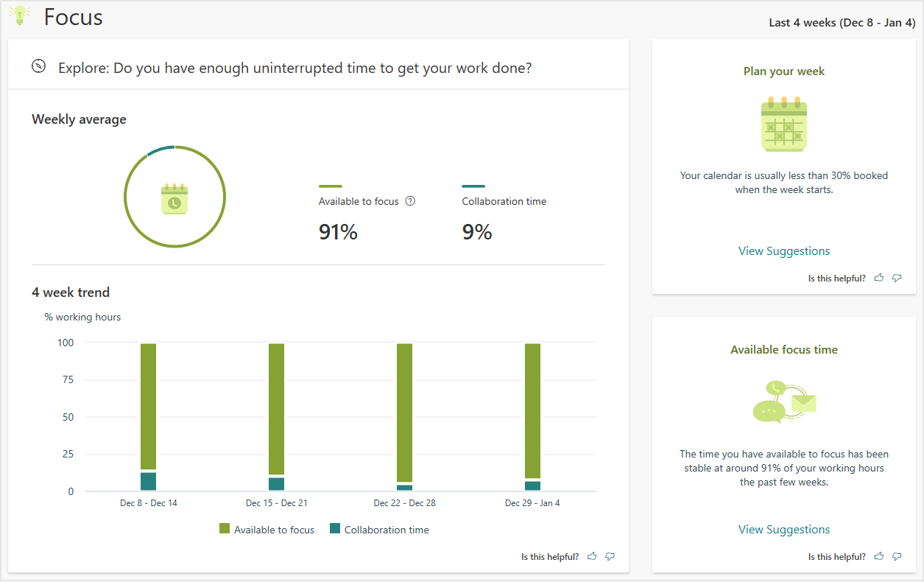Click thumbs up under the 4 week trend chart
The width and height of the screenshot is (924, 582).
(x=592, y=556)
